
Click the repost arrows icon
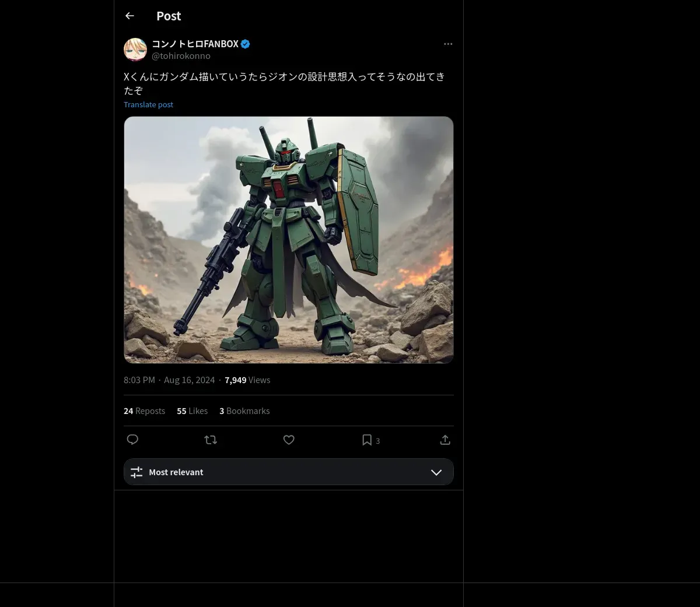[x=211, y=440]
